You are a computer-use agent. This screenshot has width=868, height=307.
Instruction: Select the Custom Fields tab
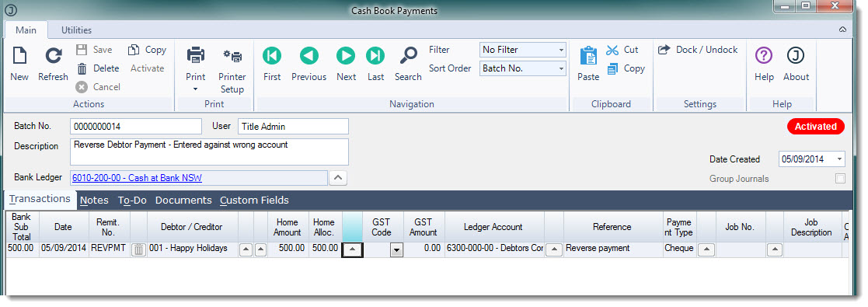254,200
